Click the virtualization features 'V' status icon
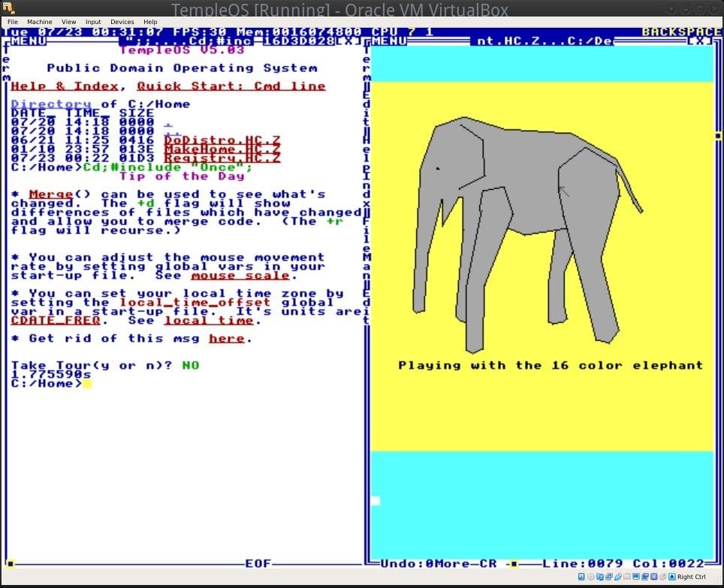 pos(654,577)
